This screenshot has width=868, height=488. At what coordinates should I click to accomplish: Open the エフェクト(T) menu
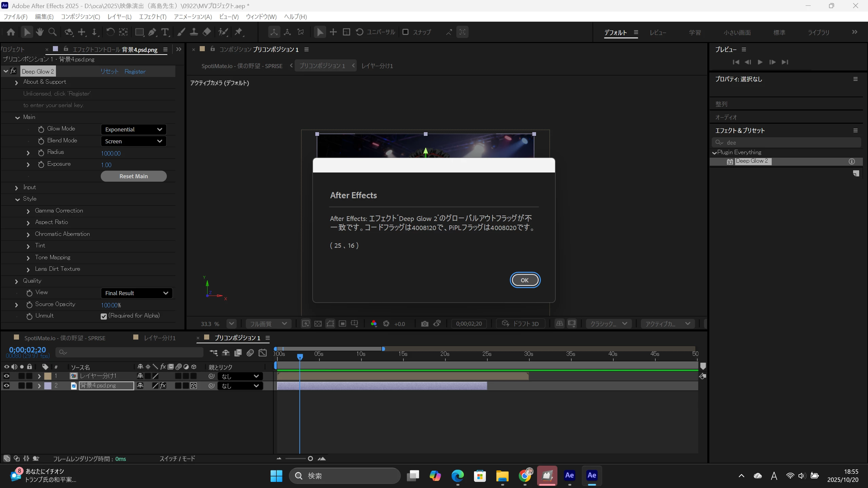click(153, 17)
